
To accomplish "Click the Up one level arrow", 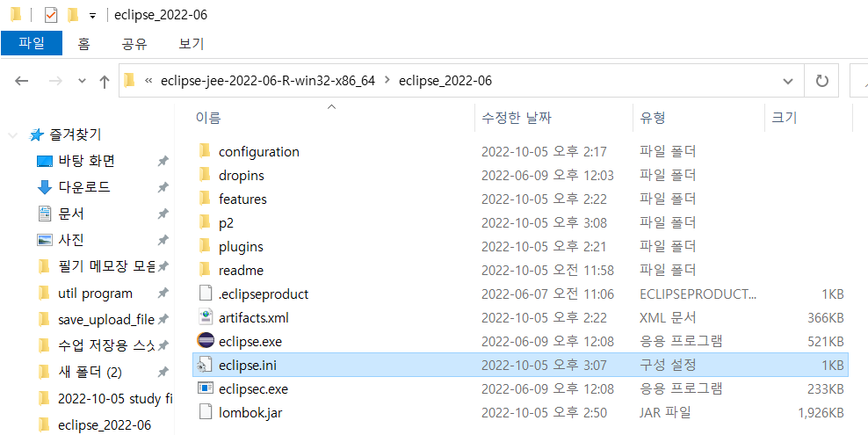I will 104,82.
